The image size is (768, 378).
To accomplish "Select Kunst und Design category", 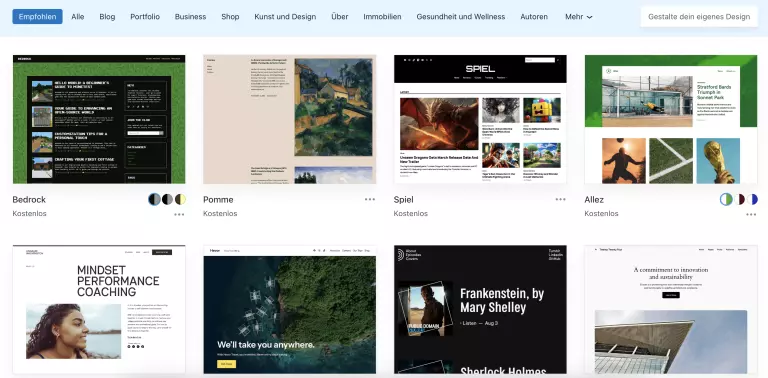I will [x=285, y=17].
